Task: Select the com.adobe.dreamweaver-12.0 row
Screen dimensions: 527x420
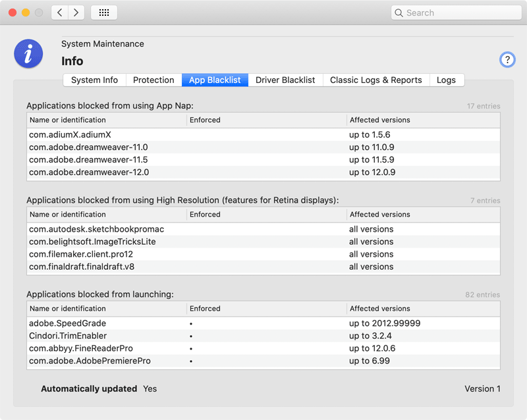Action: 263,172
